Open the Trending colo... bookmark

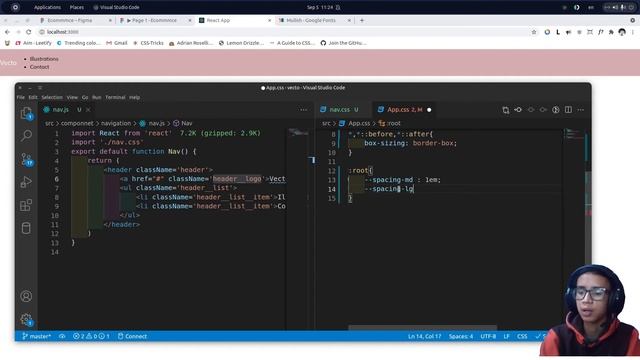79,43
